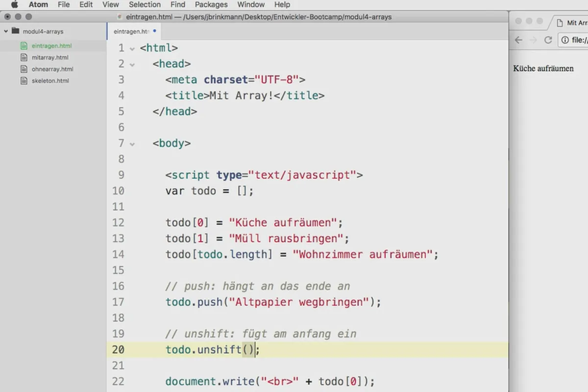Open the Edit menu
This screenshot has height=392, width=588.
pyautogui.click(x=86, y=4)
